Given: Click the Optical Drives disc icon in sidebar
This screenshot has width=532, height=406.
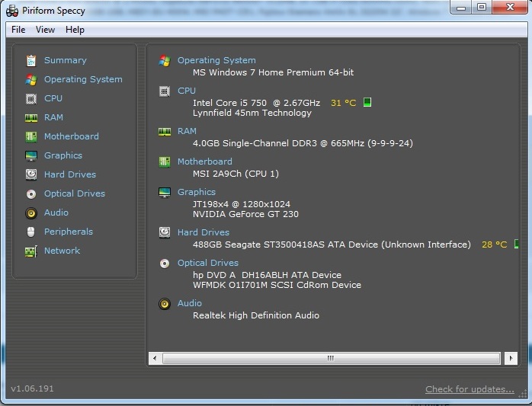Looking at the screenshot, I should click(30, 193).
